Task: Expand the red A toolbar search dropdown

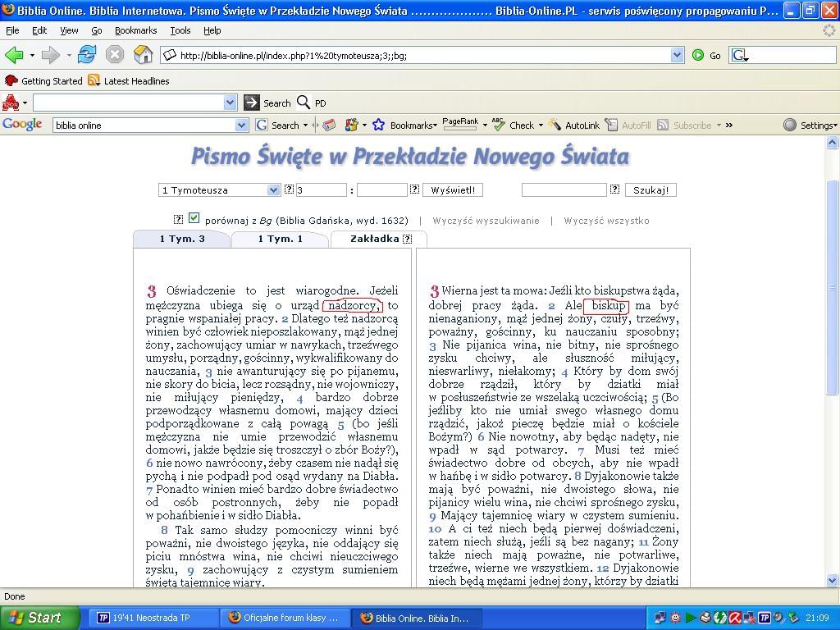Action: [230, 103]
